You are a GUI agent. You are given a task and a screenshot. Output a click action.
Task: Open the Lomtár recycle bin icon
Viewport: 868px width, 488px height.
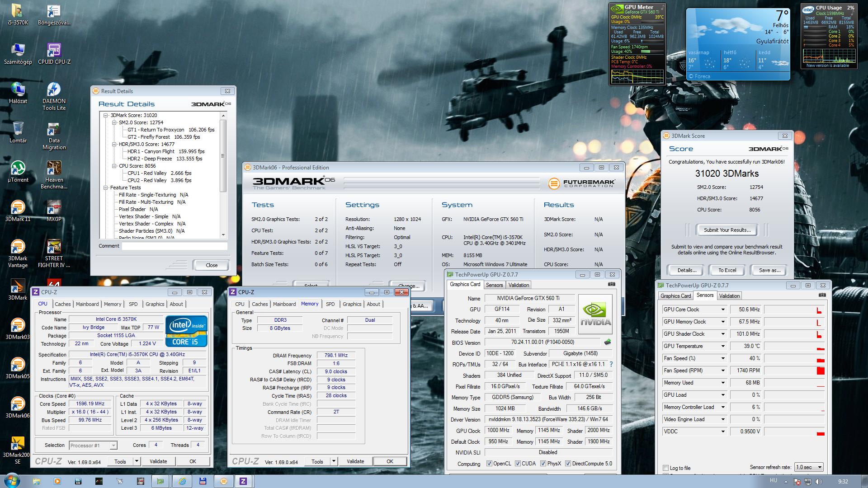(18, 132)
